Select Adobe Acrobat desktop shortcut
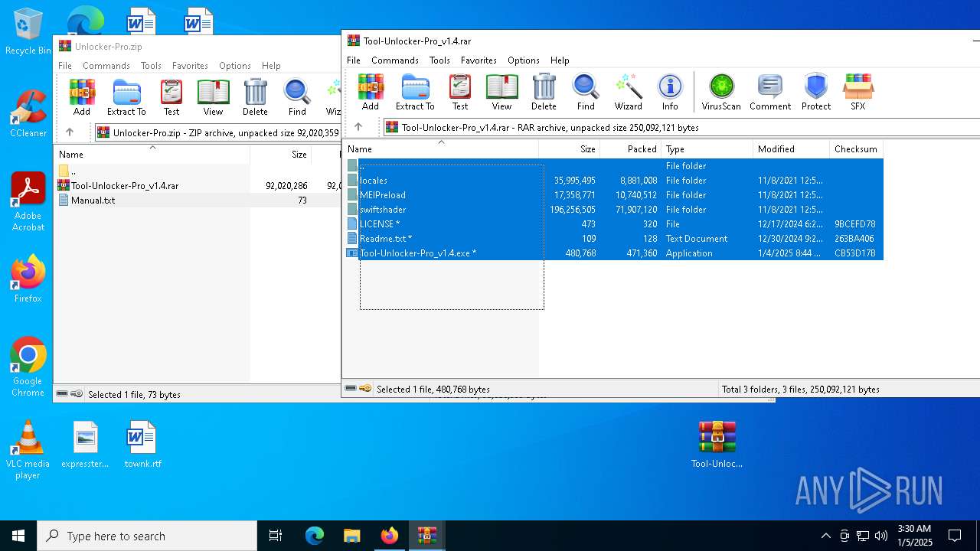Viewport: 980px width, 551px height. pyautogui.click(x=28, y=202)
